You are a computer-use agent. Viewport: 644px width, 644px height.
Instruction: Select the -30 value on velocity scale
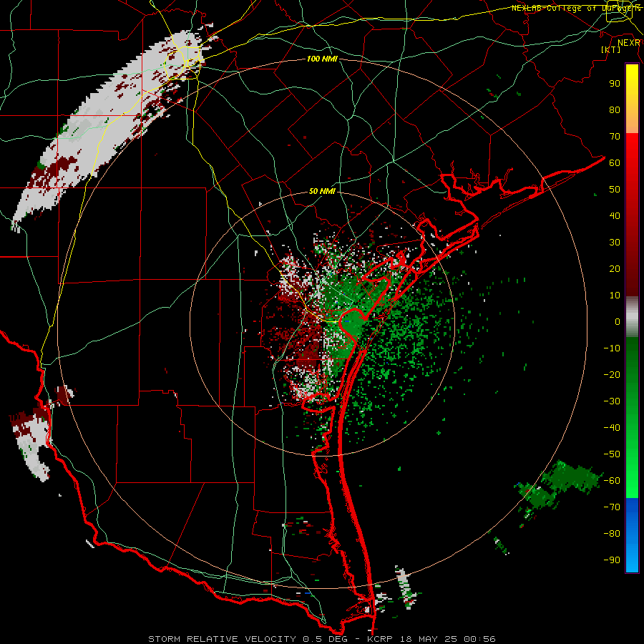[612, 401]
